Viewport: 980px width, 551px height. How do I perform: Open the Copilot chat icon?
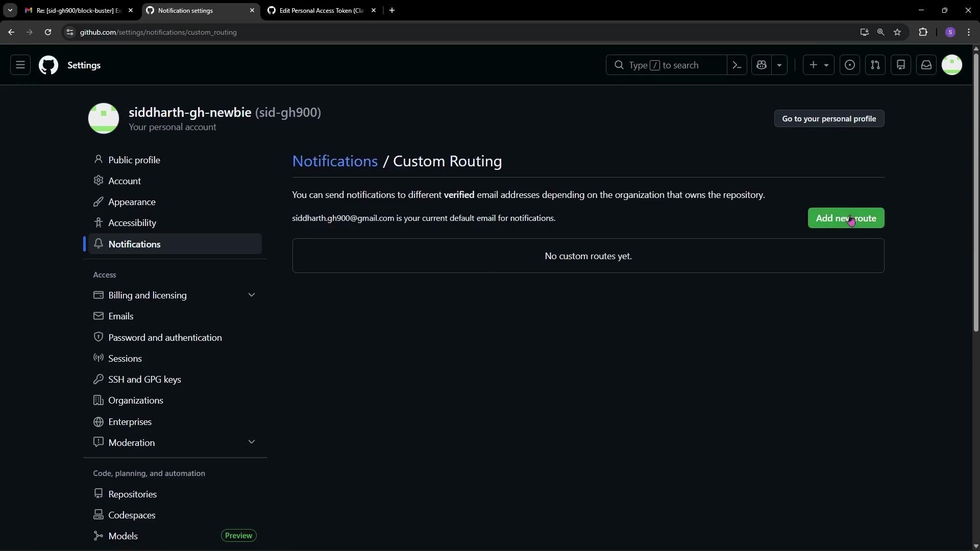[762, 65]
